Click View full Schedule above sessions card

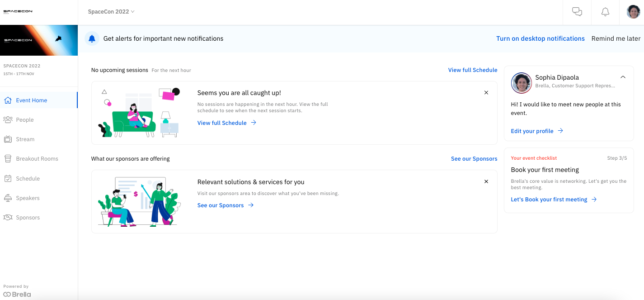[x=473, y=70]
